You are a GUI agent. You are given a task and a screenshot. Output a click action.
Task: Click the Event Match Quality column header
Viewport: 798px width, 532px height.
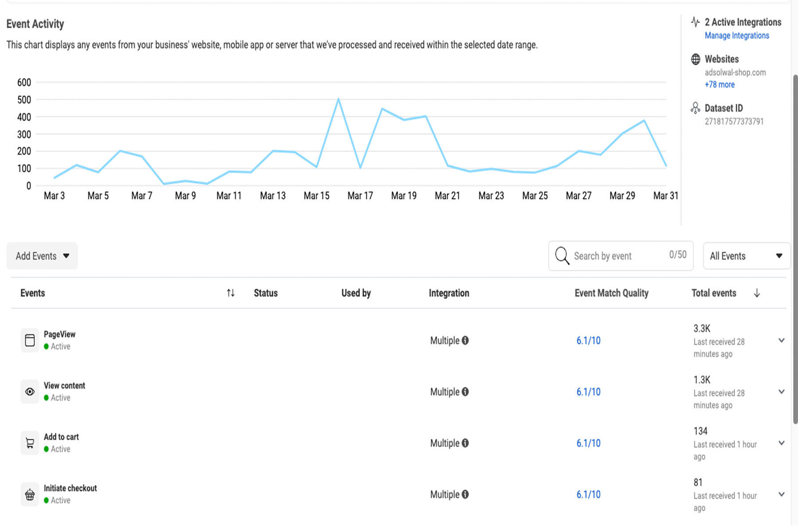pos(611,293)
